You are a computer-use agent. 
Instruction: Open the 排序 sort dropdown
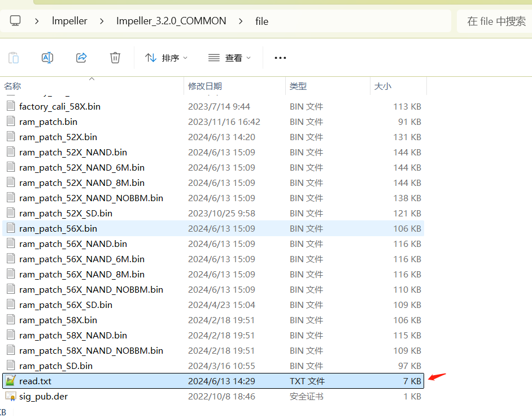(166, 58)
